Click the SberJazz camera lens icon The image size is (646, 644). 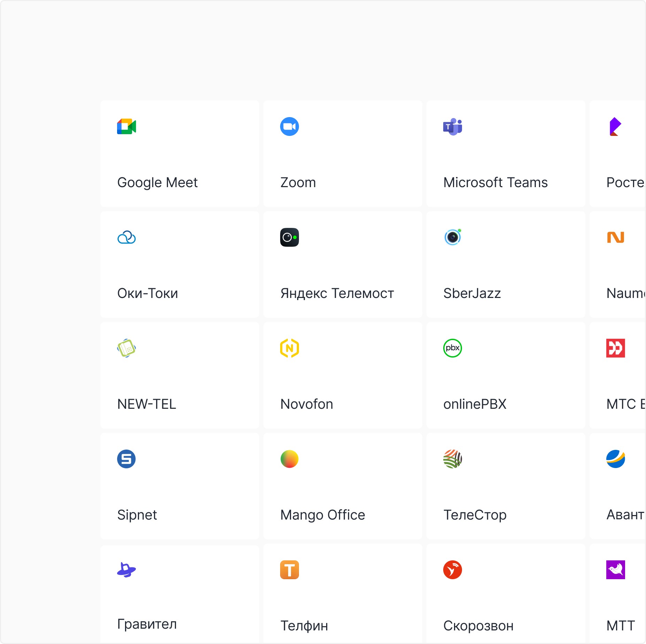click(453, 237)
